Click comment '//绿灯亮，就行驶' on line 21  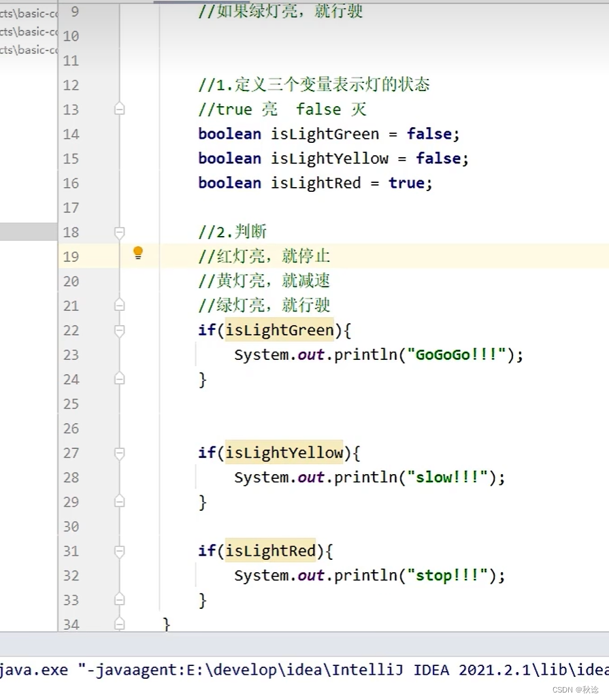[264, 306]
